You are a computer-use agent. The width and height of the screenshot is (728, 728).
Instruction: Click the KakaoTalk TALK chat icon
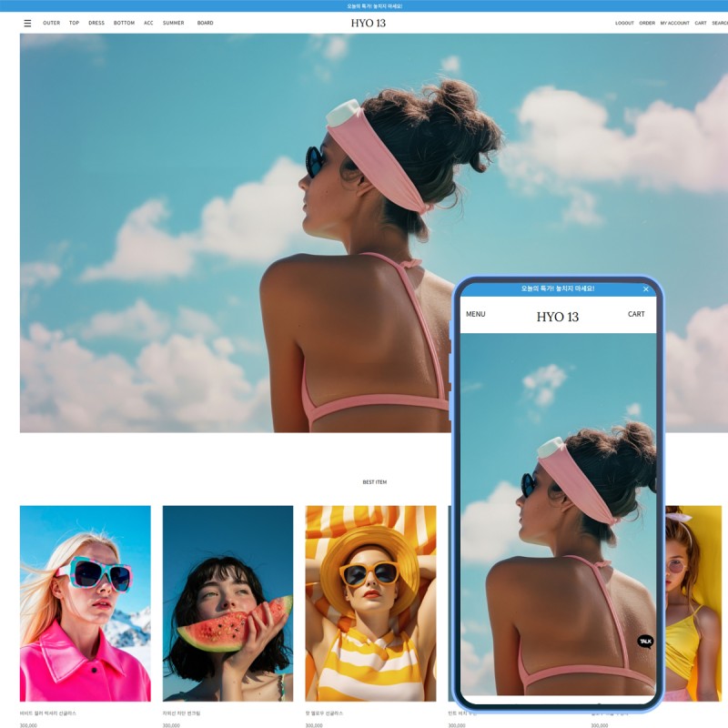pyautogui.click(x=645, y=642)
